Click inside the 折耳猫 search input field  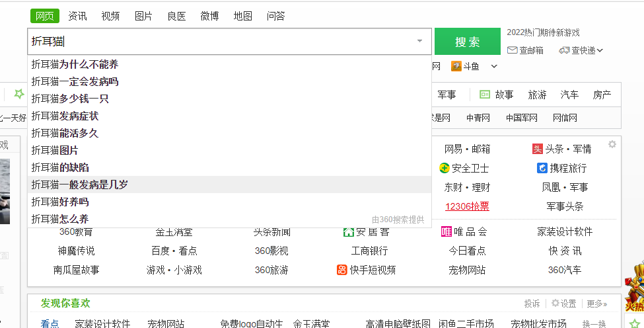(x=218, y=41)
